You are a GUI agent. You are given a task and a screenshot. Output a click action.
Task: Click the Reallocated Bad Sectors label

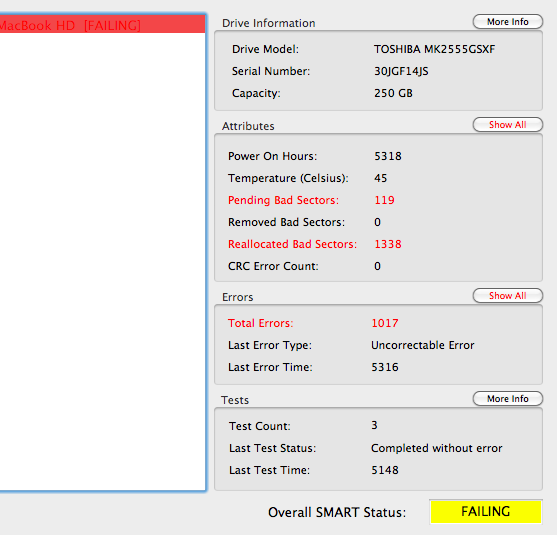tap(292, 244)
